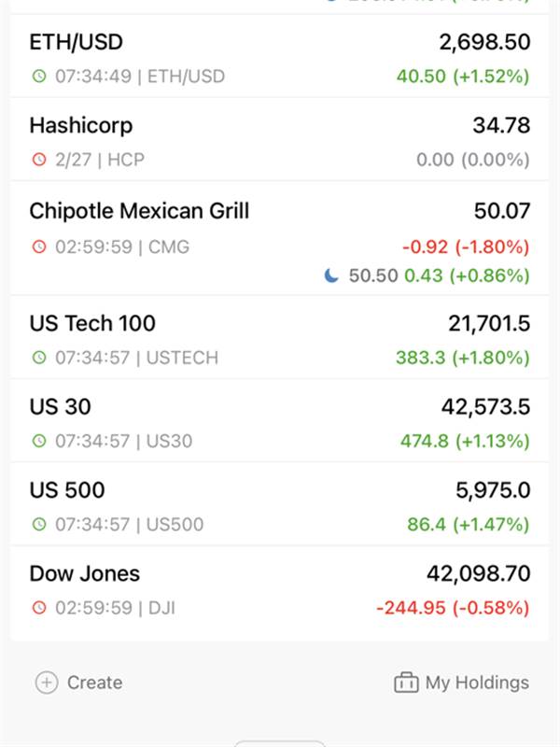This screenshot has height=747, width=560.
Task: Select the US 30 index row
Action: pos(279,422)
